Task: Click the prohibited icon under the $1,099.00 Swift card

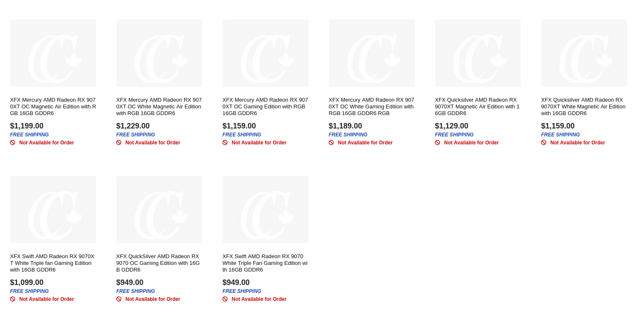Action: pos(13,299)
